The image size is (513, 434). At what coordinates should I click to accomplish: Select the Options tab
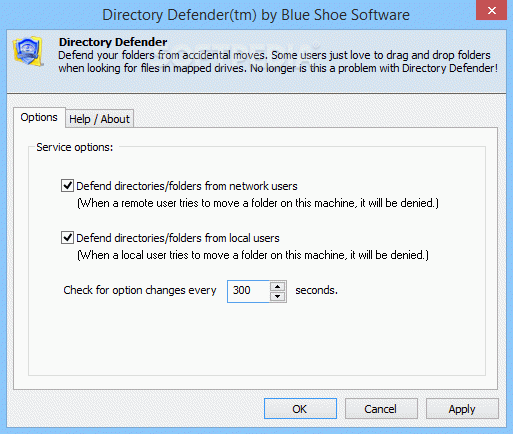pos(39,117)
